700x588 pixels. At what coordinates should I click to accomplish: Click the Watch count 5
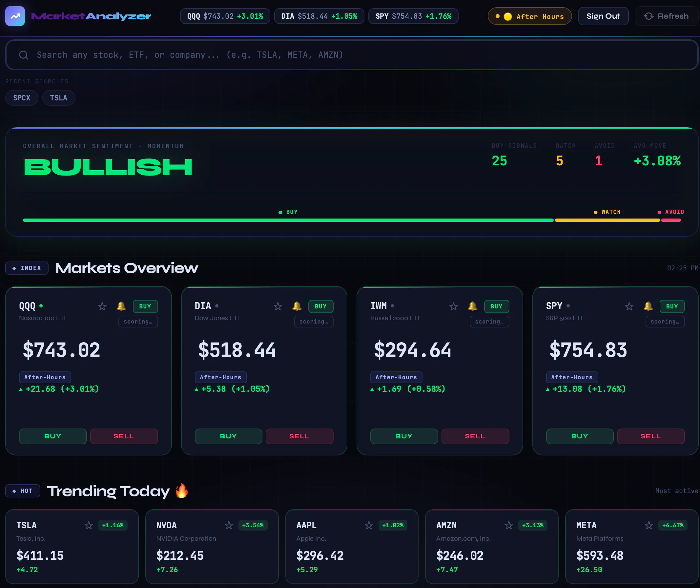click(559, 161)
